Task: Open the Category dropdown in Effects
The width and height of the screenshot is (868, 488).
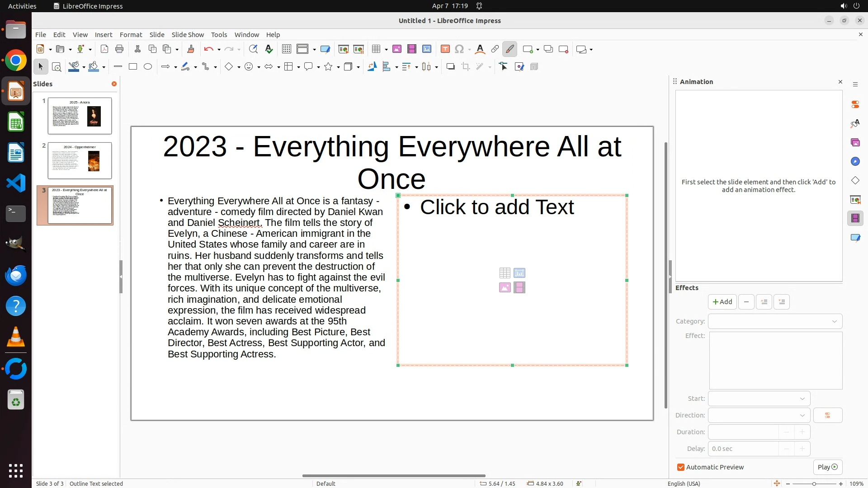Action: click(x=775, y=321)
